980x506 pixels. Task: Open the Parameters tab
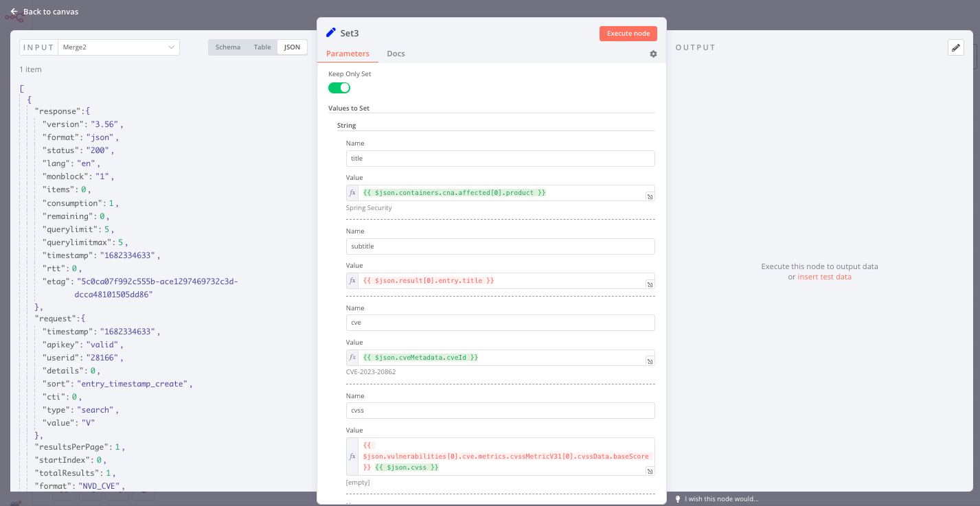[x=347, y=54]
